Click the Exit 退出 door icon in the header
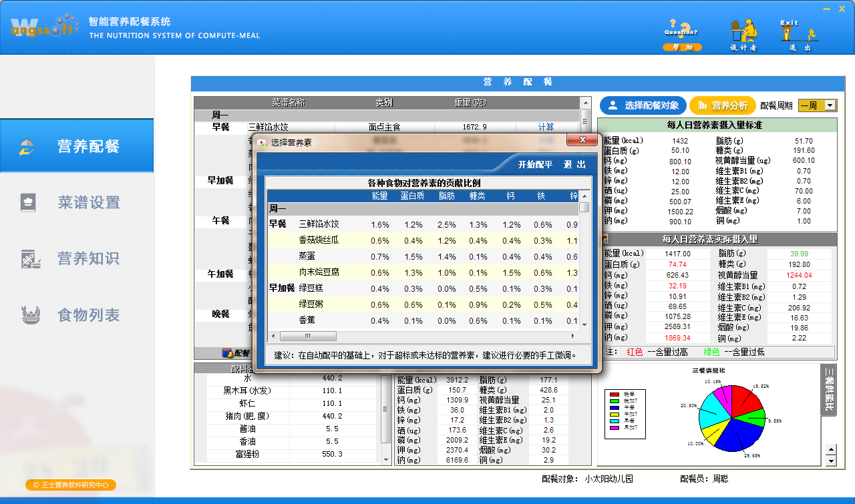Viewport: 855px width, 504px height. [800, 35]
